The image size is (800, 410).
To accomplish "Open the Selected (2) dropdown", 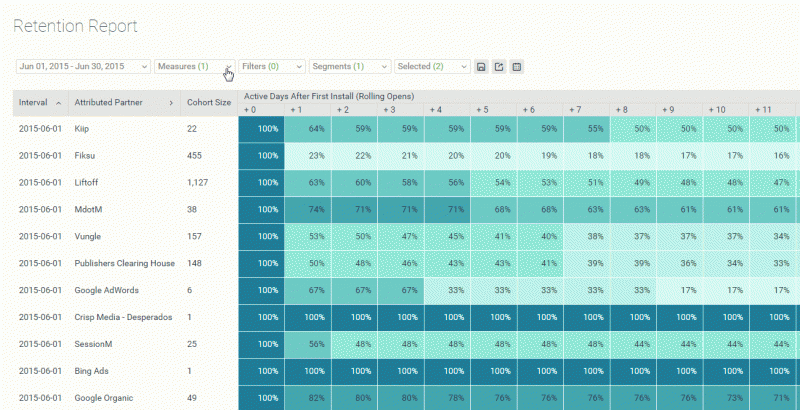I will coord(432,67).
